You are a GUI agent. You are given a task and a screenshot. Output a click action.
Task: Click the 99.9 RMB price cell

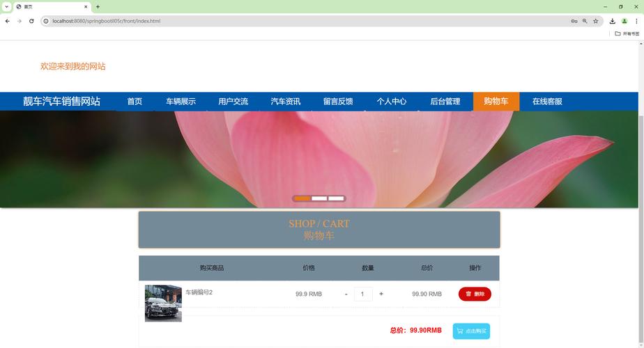tap(309, 294)
